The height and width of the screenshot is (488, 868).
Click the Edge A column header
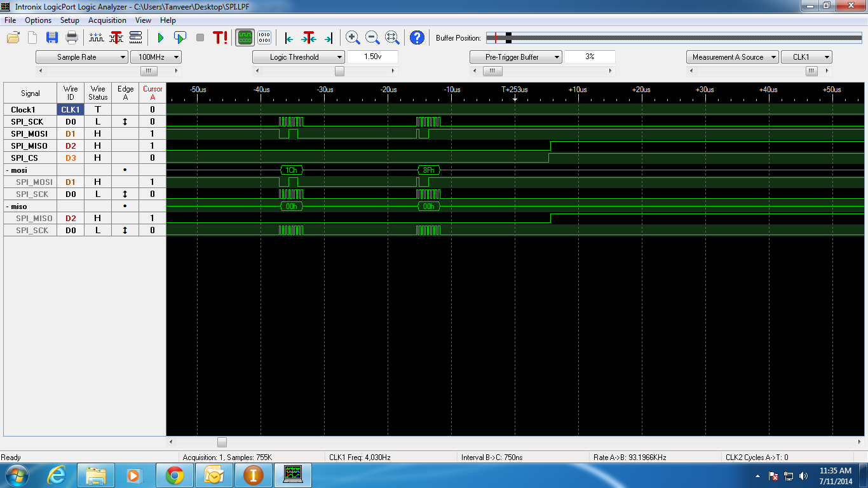point(125,93)
